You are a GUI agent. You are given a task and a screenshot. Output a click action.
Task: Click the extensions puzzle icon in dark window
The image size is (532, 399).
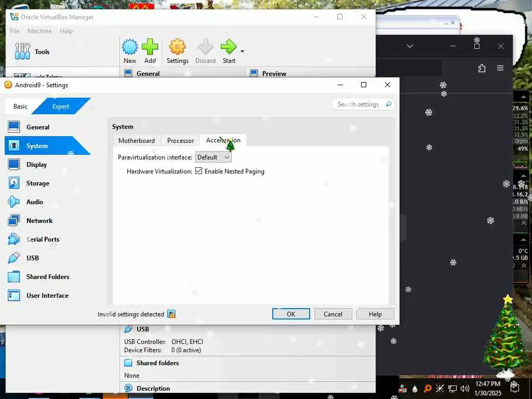pos(482,68)
